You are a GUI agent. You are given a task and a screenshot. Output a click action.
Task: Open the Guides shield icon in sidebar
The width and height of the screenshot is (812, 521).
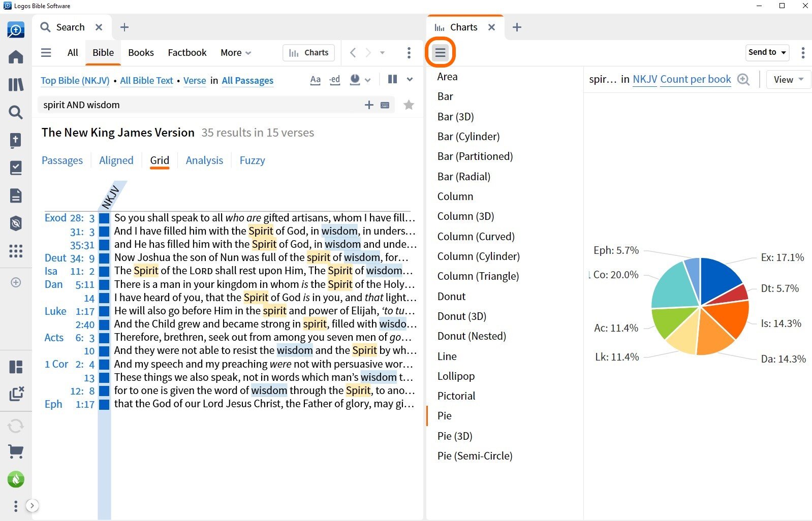coord(16,223)
